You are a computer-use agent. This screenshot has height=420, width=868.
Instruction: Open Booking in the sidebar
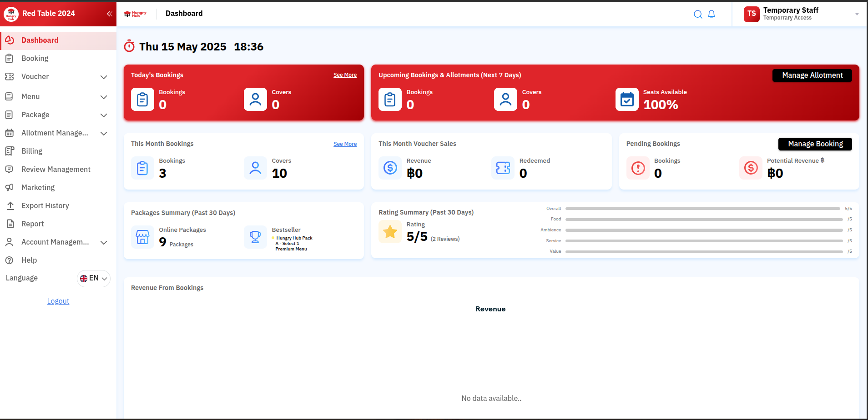click(35, 58)
